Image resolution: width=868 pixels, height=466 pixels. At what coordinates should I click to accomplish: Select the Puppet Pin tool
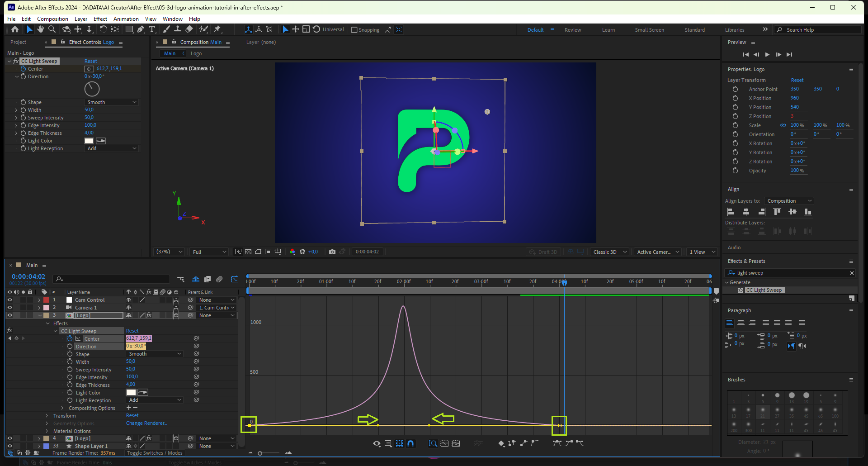click(x=217, y=29)
